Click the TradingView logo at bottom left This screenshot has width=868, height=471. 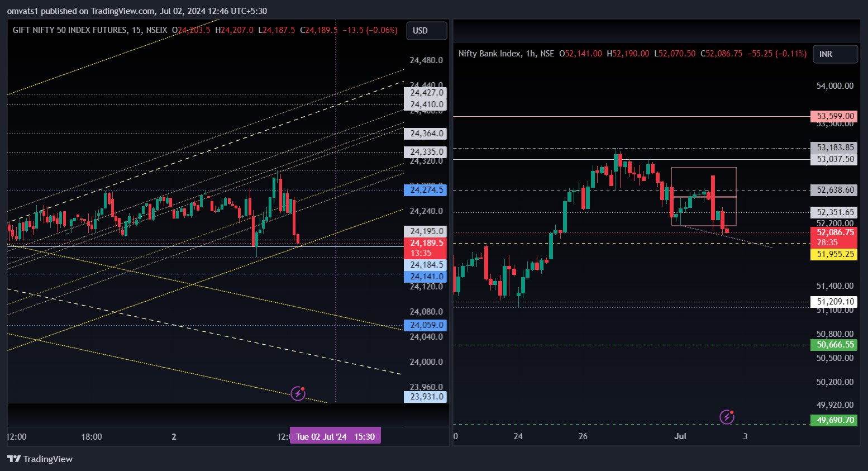coord(40,459)
